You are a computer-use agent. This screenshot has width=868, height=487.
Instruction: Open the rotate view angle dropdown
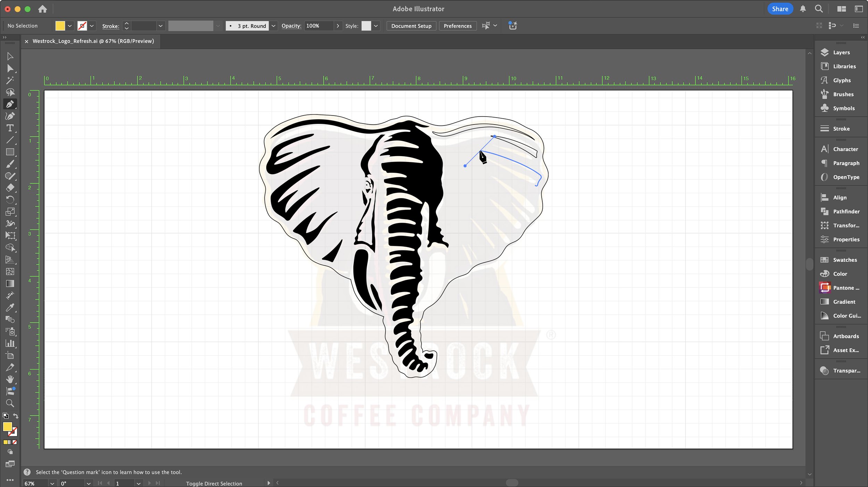[x=89, y=483]
